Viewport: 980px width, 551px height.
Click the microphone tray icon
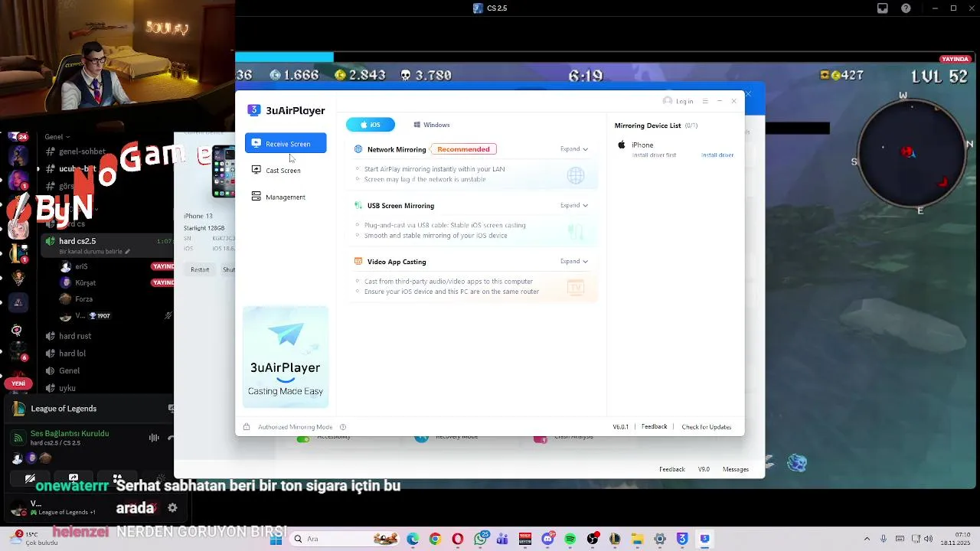click(884, 539)
